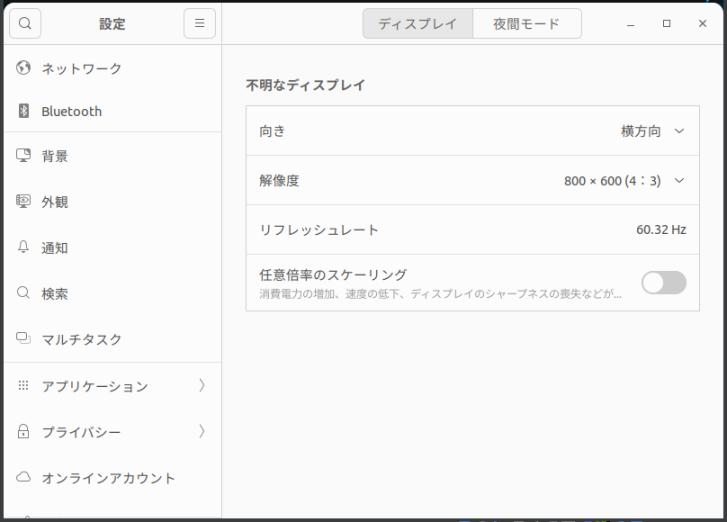
Task: Expand the アプリケーション chevron
Action: click(202, 385)
